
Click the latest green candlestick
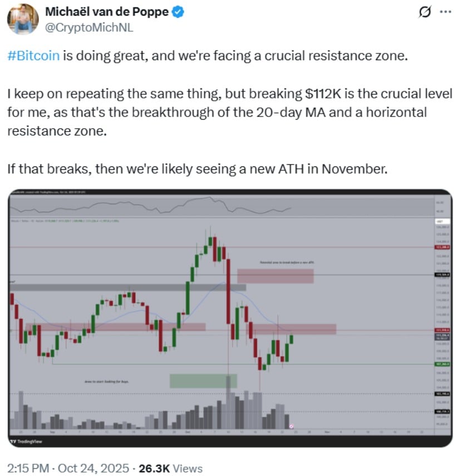point(291,339)
